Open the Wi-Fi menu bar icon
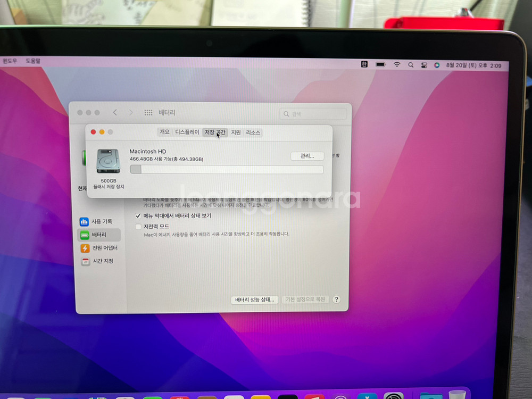The width and height of the screenshot is (532, 399). [397, 64]
